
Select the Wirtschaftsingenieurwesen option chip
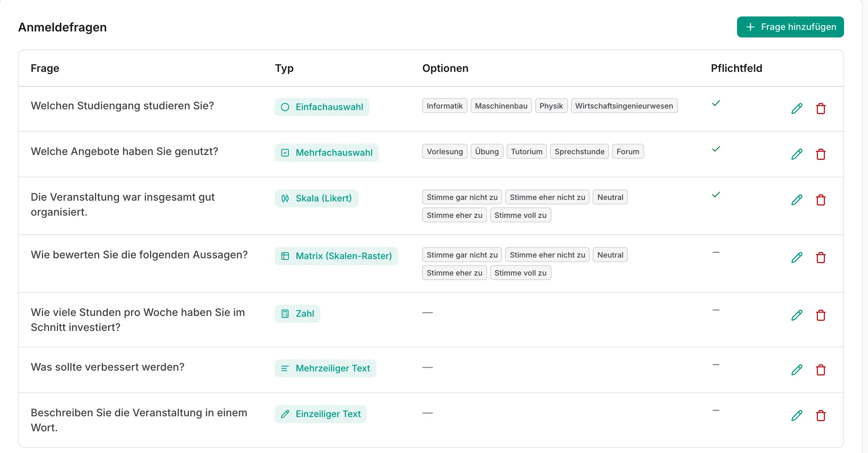(624, 106)
